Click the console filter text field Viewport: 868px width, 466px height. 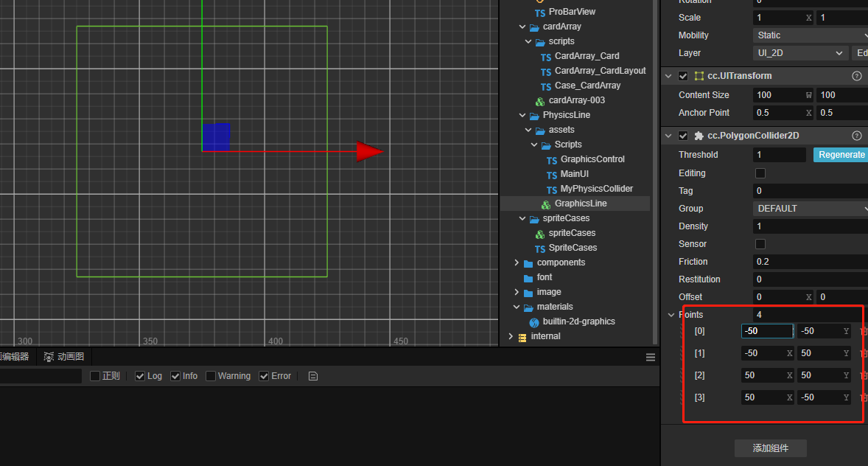(41, 376)
